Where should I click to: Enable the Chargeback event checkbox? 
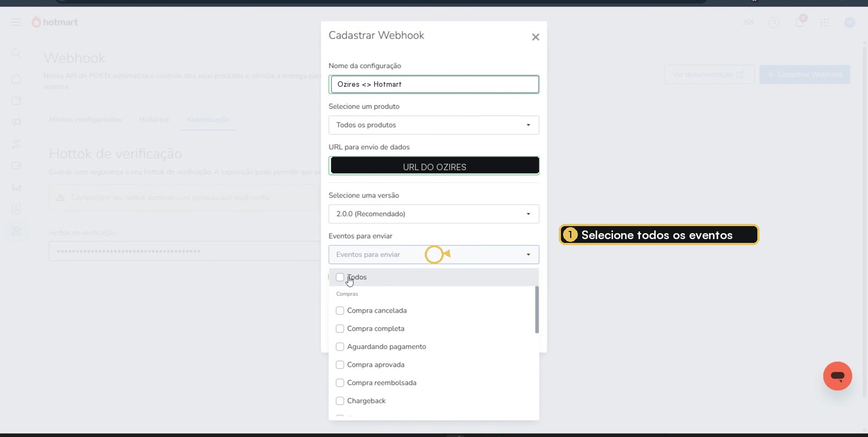[x=340, y=401]
